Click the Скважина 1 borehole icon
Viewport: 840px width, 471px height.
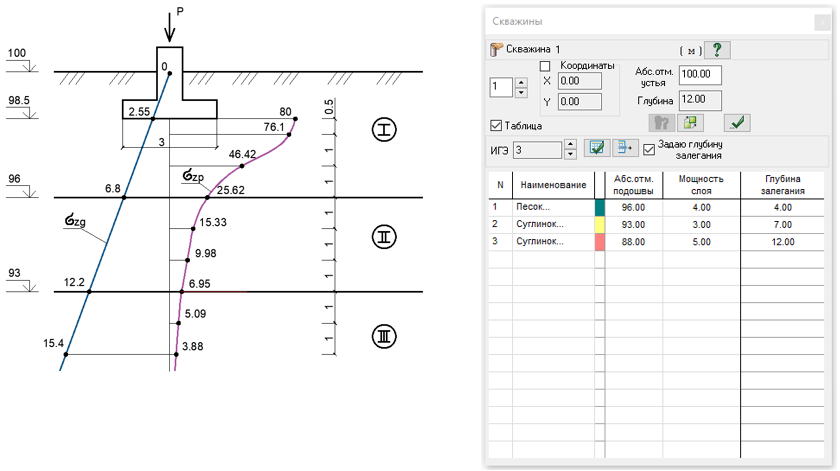496,49
